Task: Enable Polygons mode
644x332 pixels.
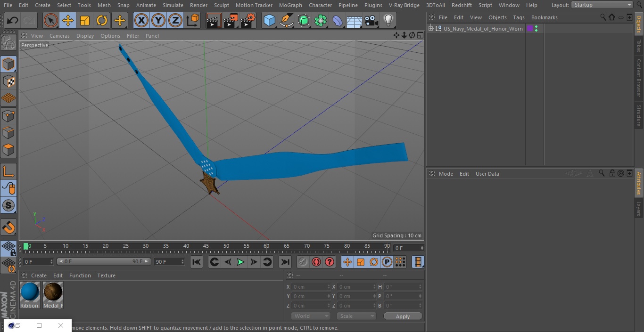Action: 8,150
